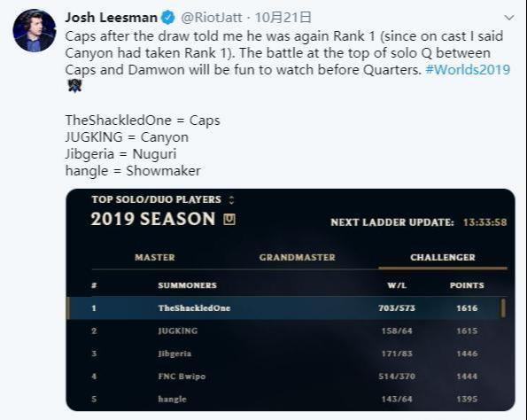Select the TheShackledOne ladder row
This screenshot has width=527, height=420.
[286, 308]
